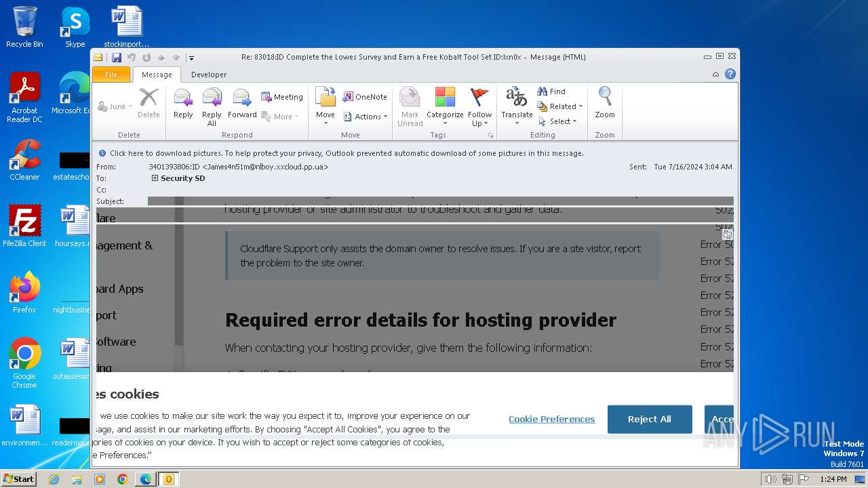Switch to the Message tab
The width and height of the screenshot is (868, 488).
coord(157,75)
